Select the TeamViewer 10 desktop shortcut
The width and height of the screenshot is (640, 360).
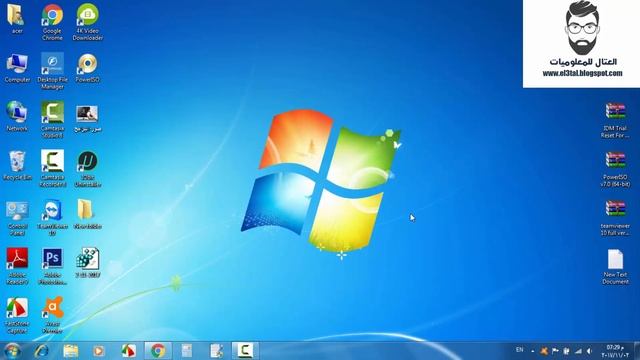(52, 218)
